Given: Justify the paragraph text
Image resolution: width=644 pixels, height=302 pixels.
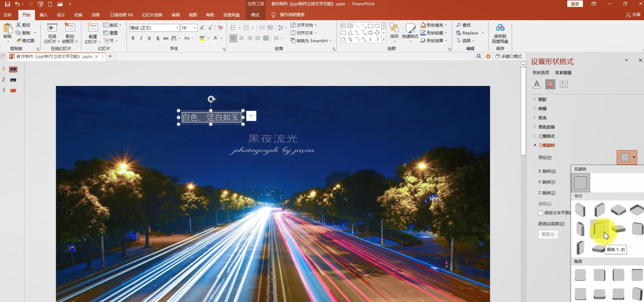Looking at the screenshot, I should [x=258, y=38].
